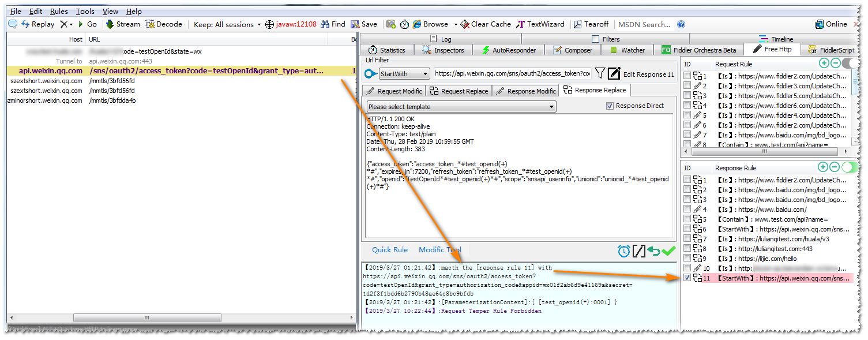Toggle Decode in toolbar
This screenshot has height=340, width=868.
(x=164, y=24)
